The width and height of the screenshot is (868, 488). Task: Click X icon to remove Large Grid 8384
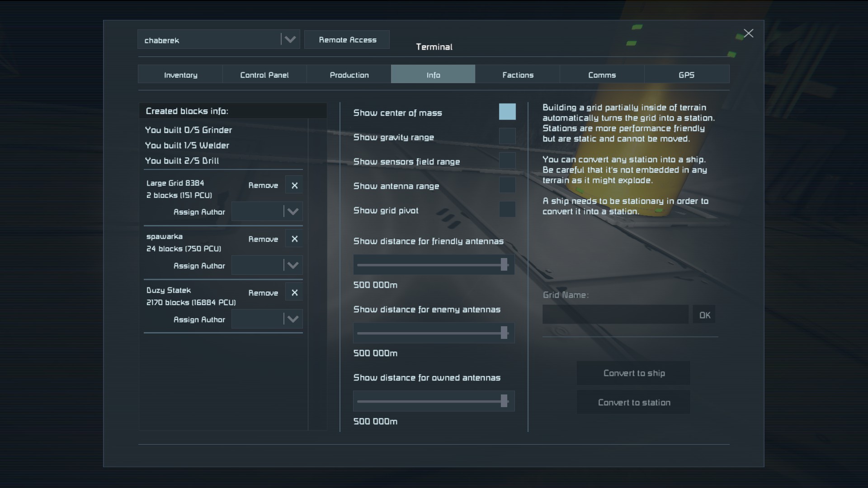[294, 185]
